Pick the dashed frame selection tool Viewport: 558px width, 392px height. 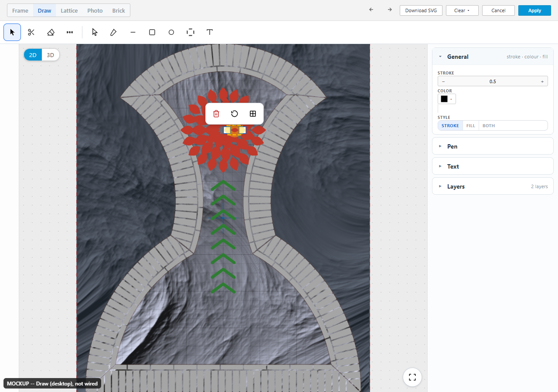click(x=191, y=32)
